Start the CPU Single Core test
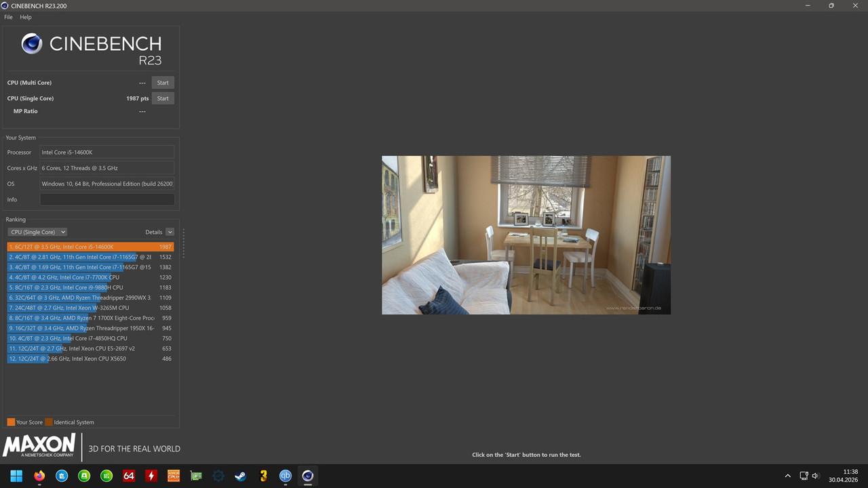 tap(163, 98)
